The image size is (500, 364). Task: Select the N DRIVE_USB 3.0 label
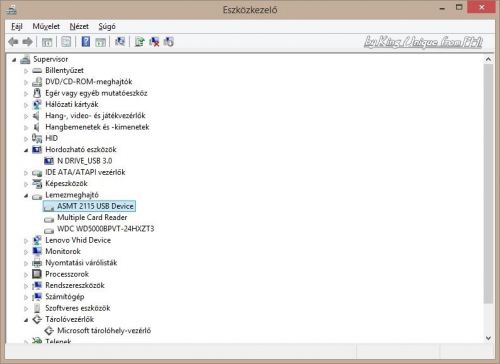85,161
